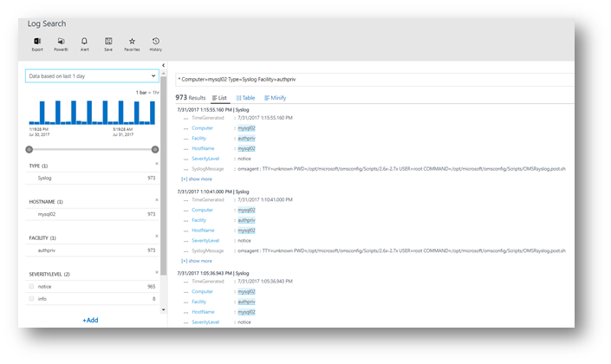
Task: Click the search query input field
Action: click(374, 79)
